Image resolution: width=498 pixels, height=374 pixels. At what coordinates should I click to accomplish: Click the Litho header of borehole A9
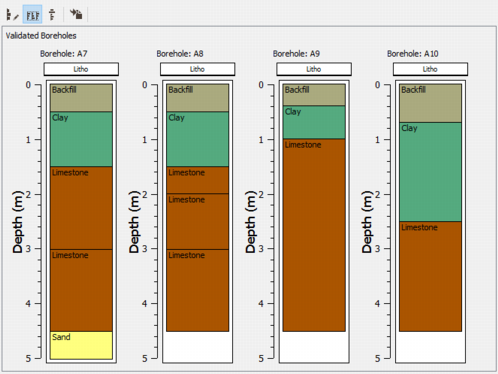click(x=314, y=69)
